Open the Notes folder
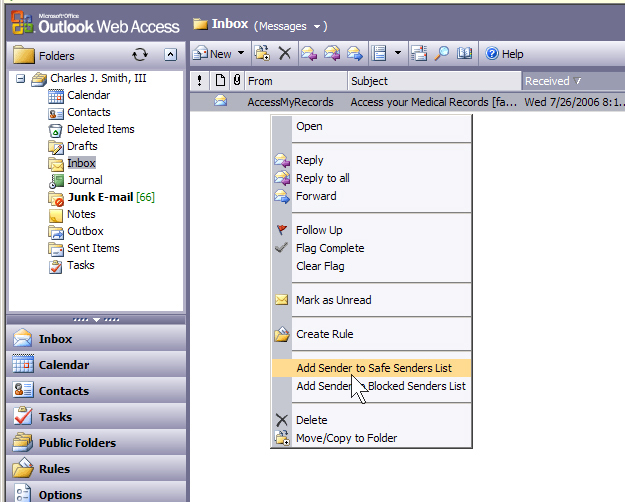 pyautogui.click(x=72, y=215)
